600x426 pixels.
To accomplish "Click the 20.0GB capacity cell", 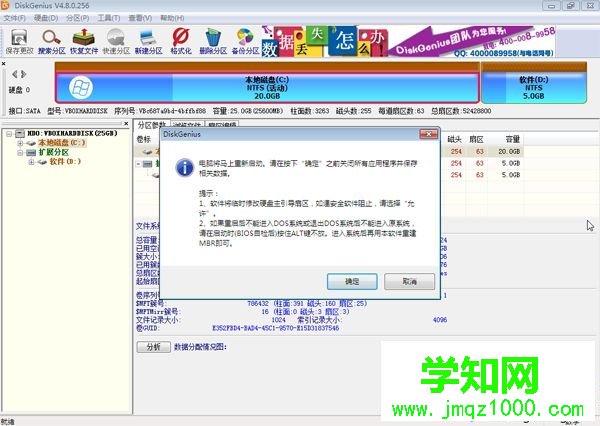I will 509,152.
